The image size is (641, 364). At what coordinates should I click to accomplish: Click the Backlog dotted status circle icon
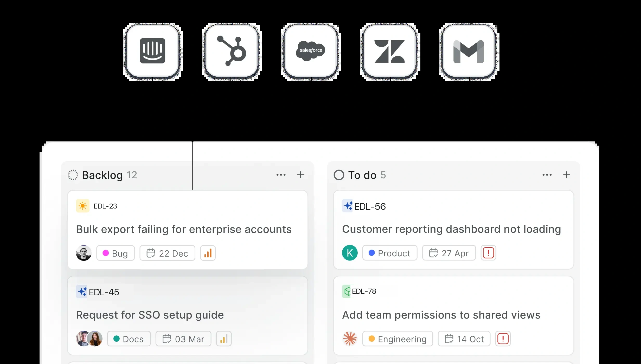pyautogui.click(x=73, y=175)
